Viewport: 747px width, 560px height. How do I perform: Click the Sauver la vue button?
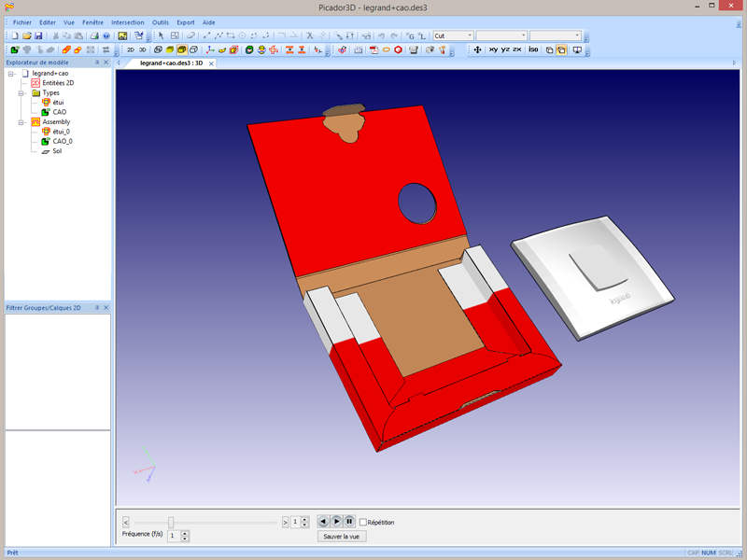[342, 536]
